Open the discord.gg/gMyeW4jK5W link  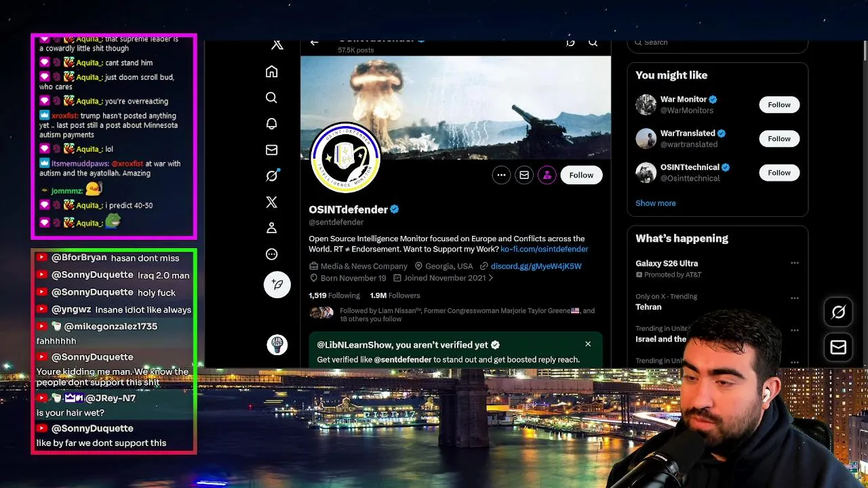pyautogui.click(x=536, y=266)
